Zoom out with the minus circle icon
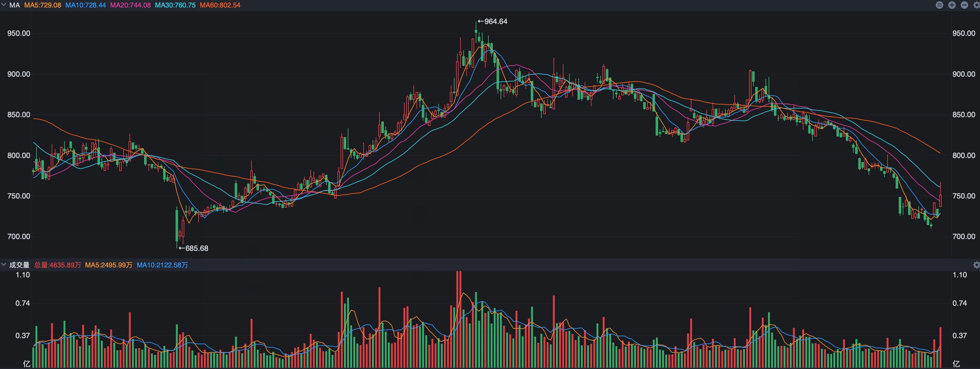Viewport: 980px width, 369px height. click(964, 5)
